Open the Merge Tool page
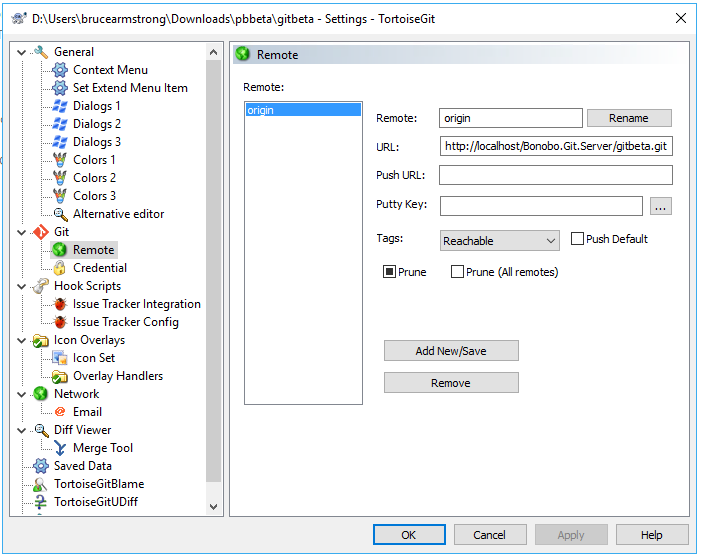This screenshot has height=560, width=702. coord(103,448)
